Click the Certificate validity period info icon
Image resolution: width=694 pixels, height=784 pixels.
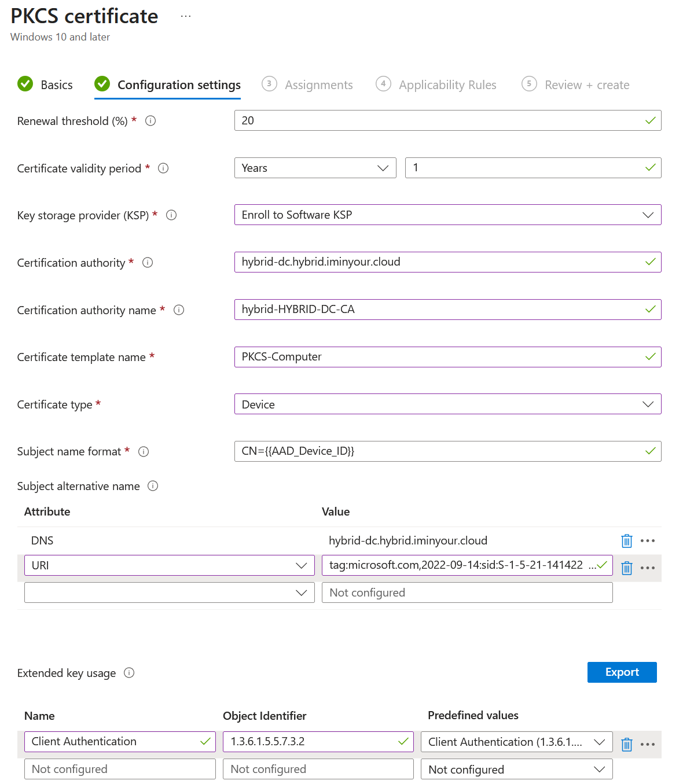(x=163, y=168)
